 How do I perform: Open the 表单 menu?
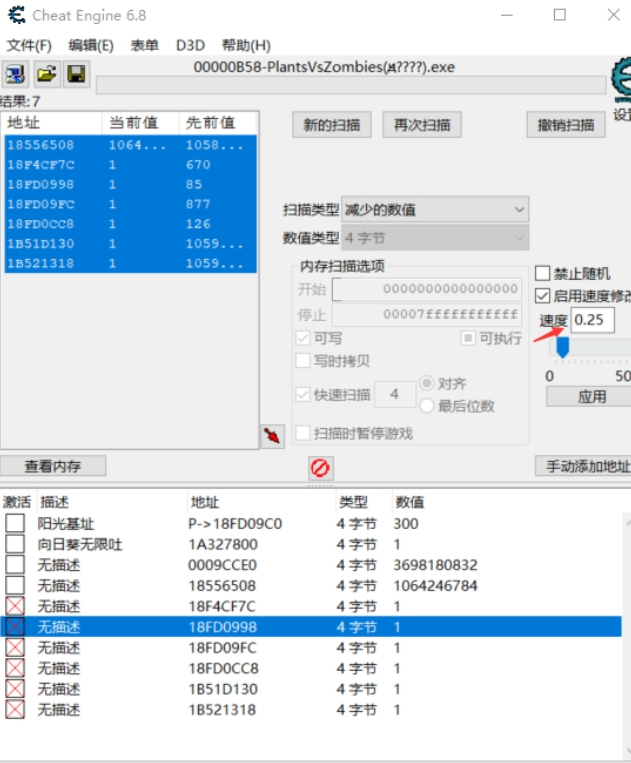click(144, 45)
